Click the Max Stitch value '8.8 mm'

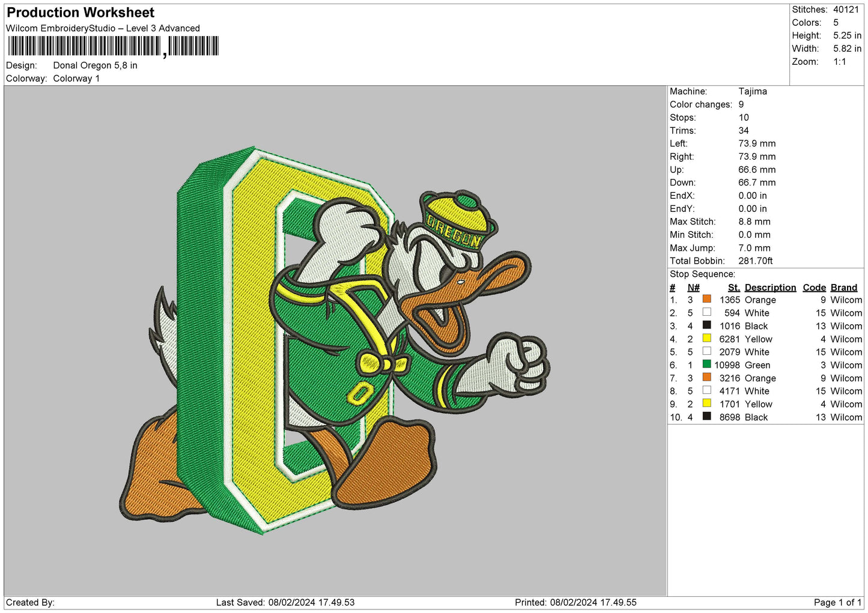point(754,222)
